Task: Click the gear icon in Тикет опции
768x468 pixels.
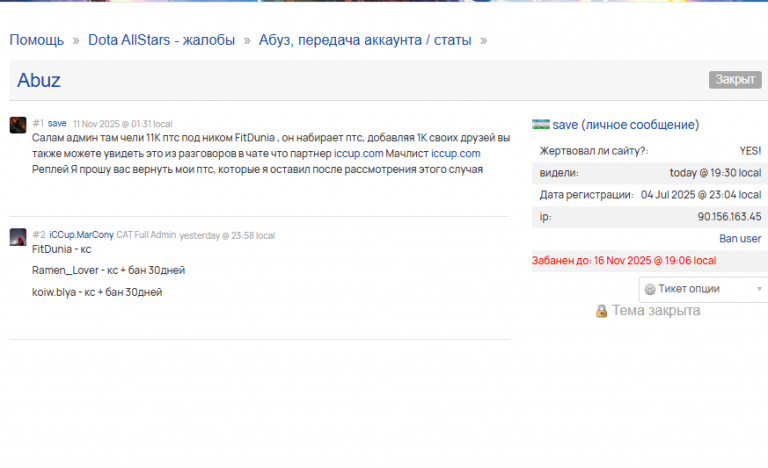Action: [650, 289]
